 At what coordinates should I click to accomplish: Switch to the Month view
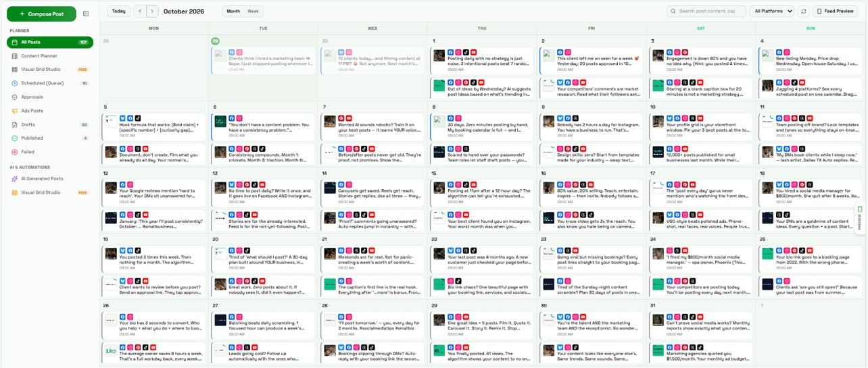[x=233, y=11]
